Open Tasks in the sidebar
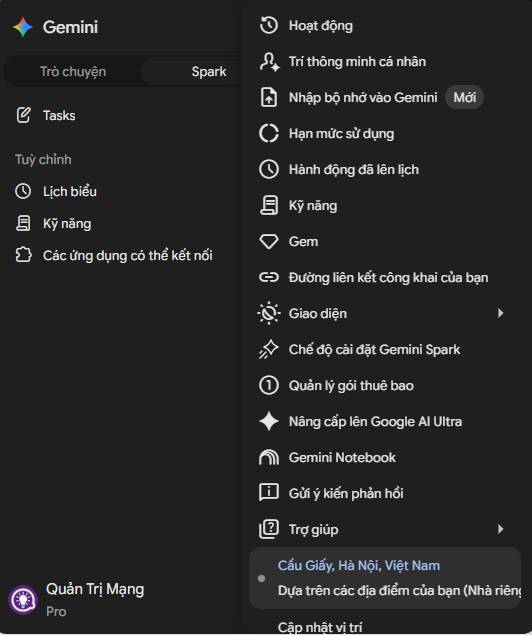The width and height of the screenshot is (532, 635). [59, 115]
